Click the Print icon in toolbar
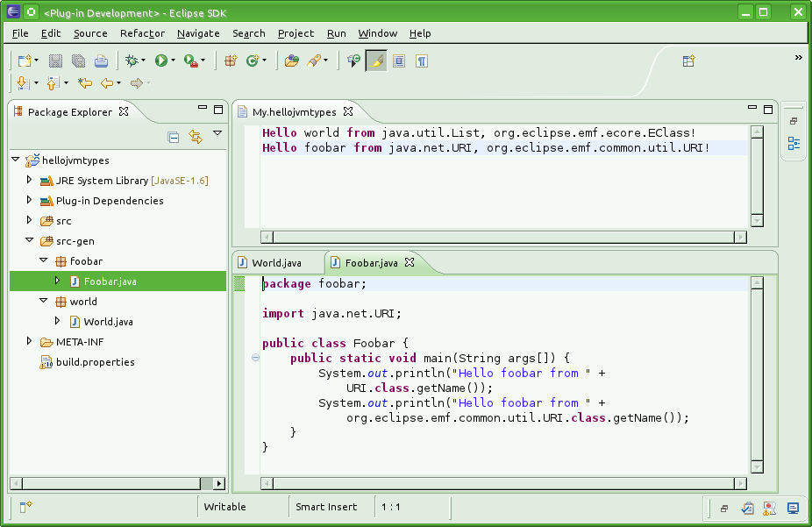The height and width of the screenshot is (527, 812). (x=101, y=61)
